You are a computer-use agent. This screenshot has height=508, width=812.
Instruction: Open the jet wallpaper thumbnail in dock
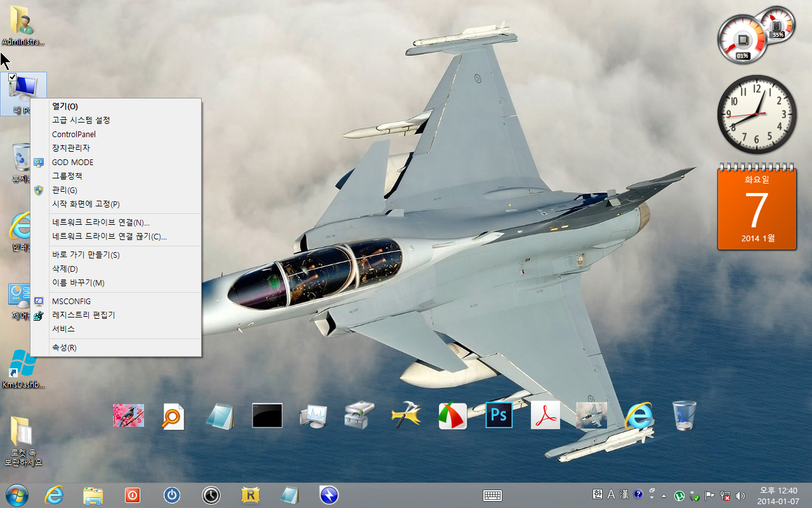591,415
